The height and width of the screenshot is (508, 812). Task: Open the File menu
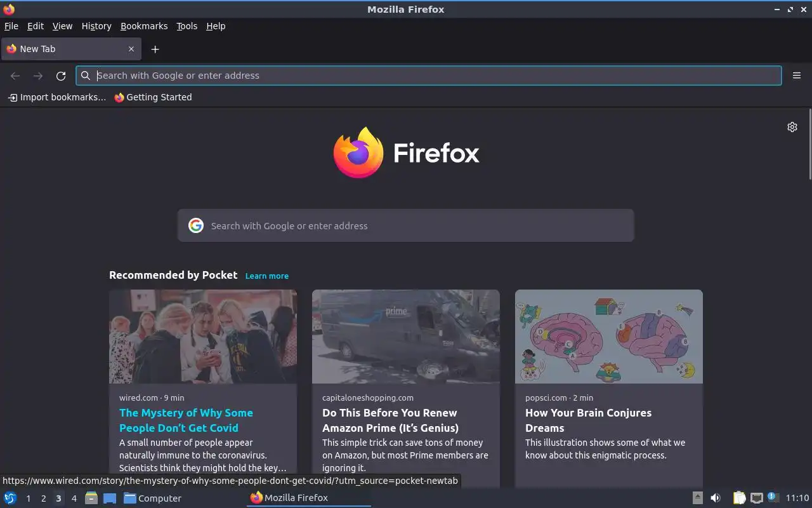coord(11,26)
